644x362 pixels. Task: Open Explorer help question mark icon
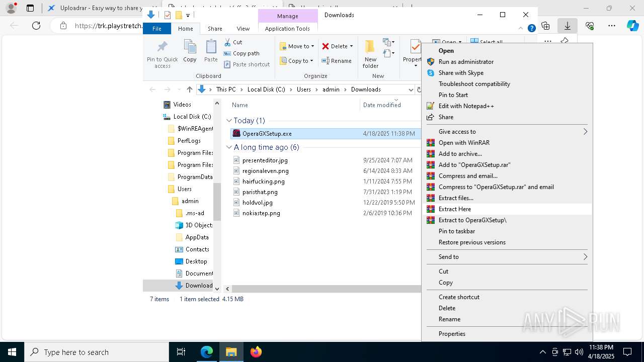coord(531,29)
